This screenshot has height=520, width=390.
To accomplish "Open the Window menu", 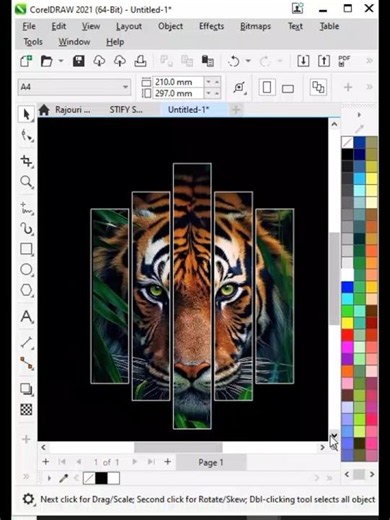I will click(74, 42).
